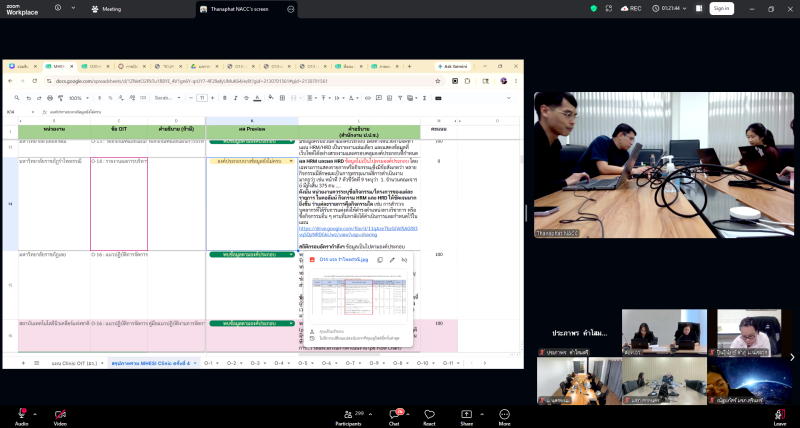The width and height of the screenshot is (800, 428).
Task: Start sharing with the Share button
Action: 466,417
